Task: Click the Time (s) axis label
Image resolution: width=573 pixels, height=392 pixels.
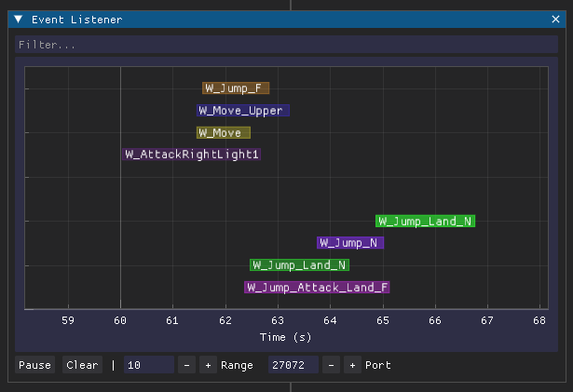Action: click(x=285, y=337)
